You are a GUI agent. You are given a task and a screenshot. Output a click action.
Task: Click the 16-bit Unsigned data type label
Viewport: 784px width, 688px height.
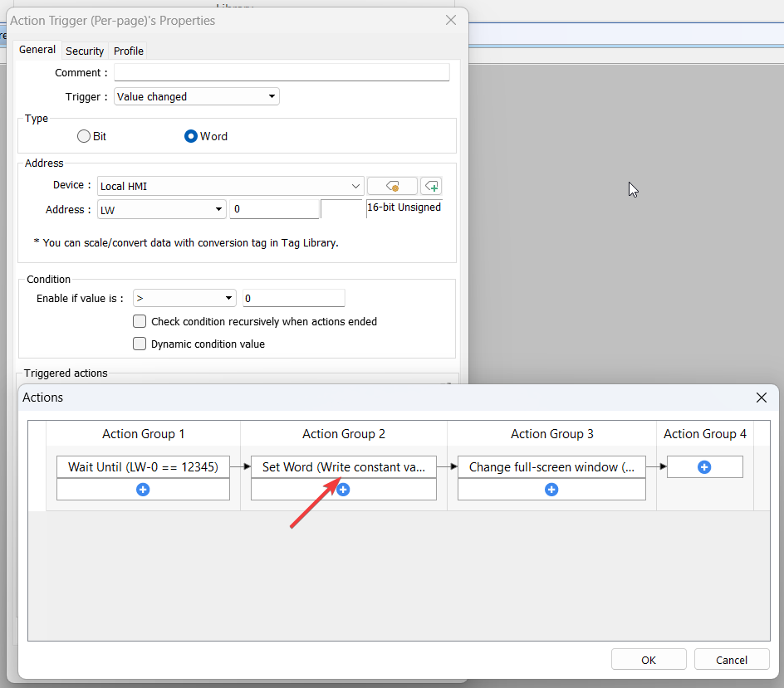tap(404, 207)
